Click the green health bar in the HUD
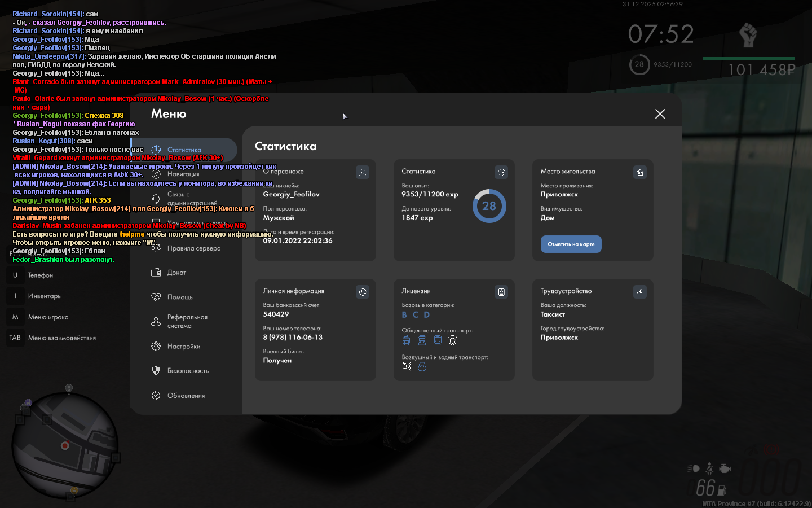Screen dimensions: 812x508 [749, 58]
